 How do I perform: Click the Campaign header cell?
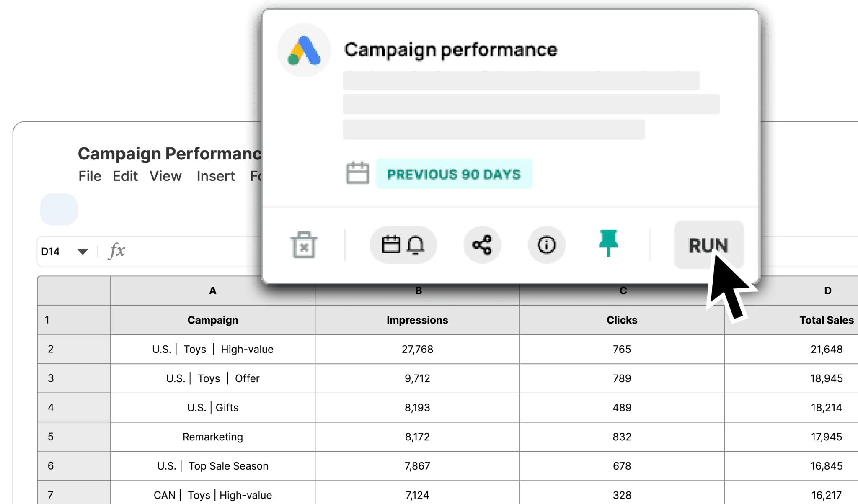click(213, 320)
